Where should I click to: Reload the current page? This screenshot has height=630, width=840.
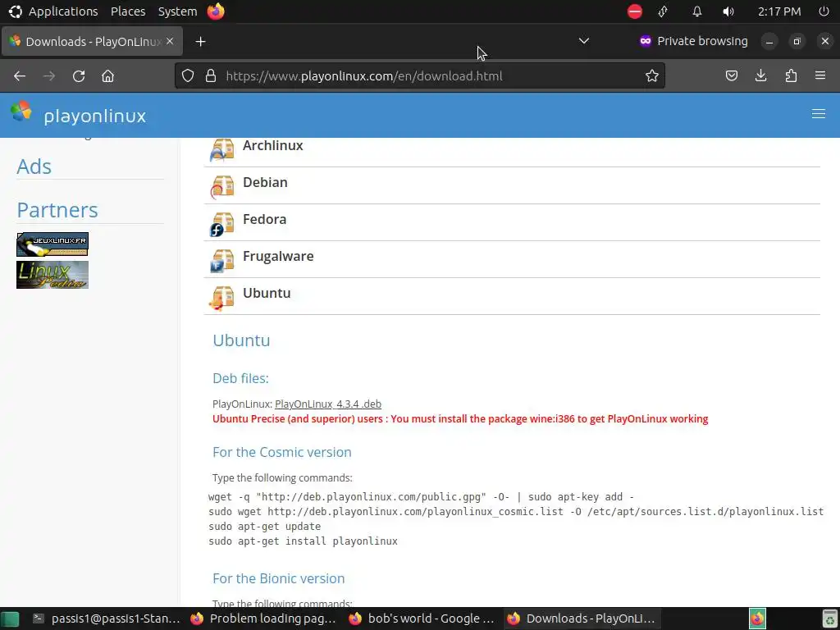click(79, 76)
